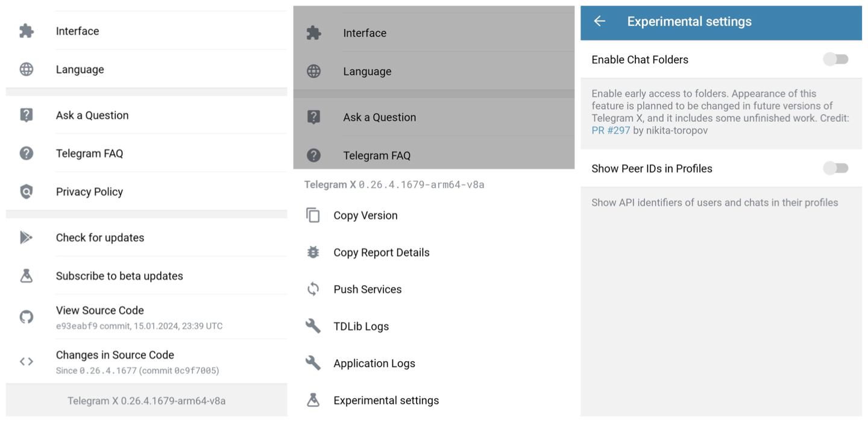Open Copy Report Details via the bug icon
The height and width of the screenshot is (422, 868).
[x=313, y=252]
